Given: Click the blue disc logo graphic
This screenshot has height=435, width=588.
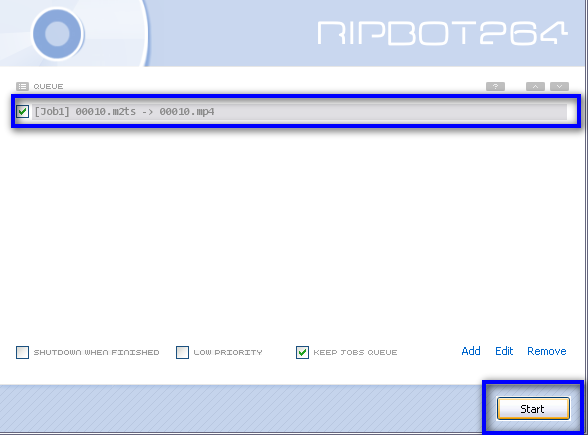Looking at the screenshot, I should [x=57, y=34].
